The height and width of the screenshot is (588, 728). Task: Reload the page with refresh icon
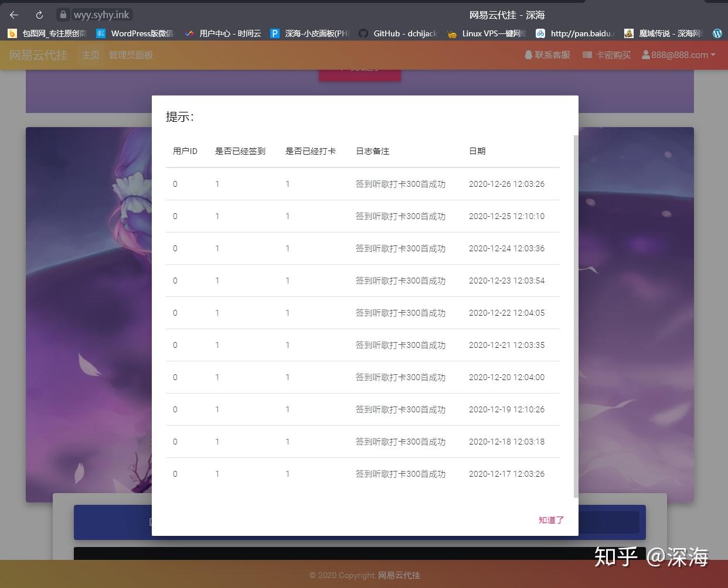(39, 15)
